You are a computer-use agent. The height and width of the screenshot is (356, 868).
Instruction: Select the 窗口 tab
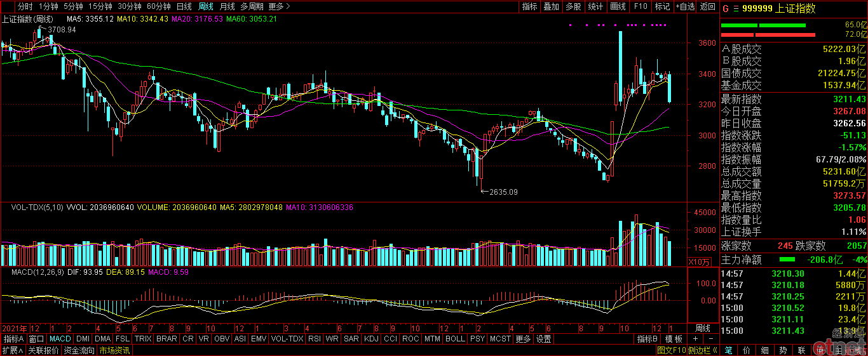coord(36,339)
